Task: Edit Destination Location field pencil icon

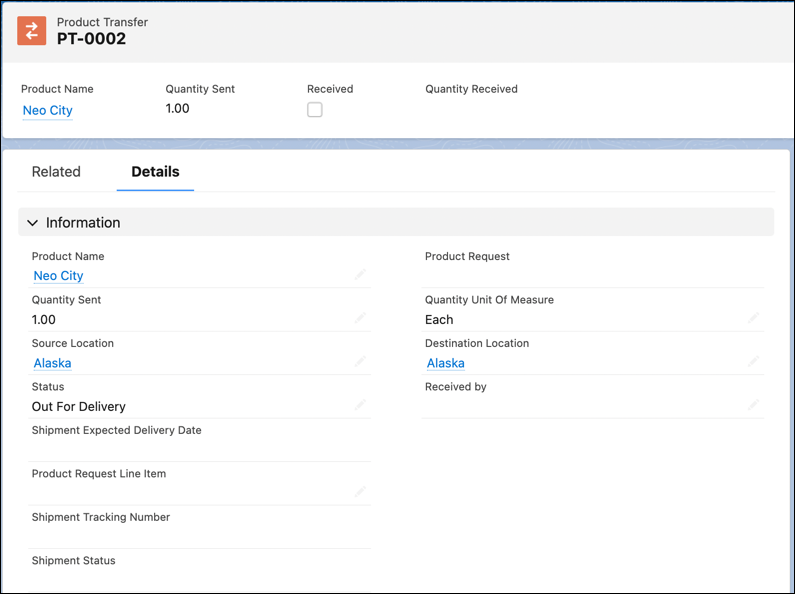Action: (753, 362)
